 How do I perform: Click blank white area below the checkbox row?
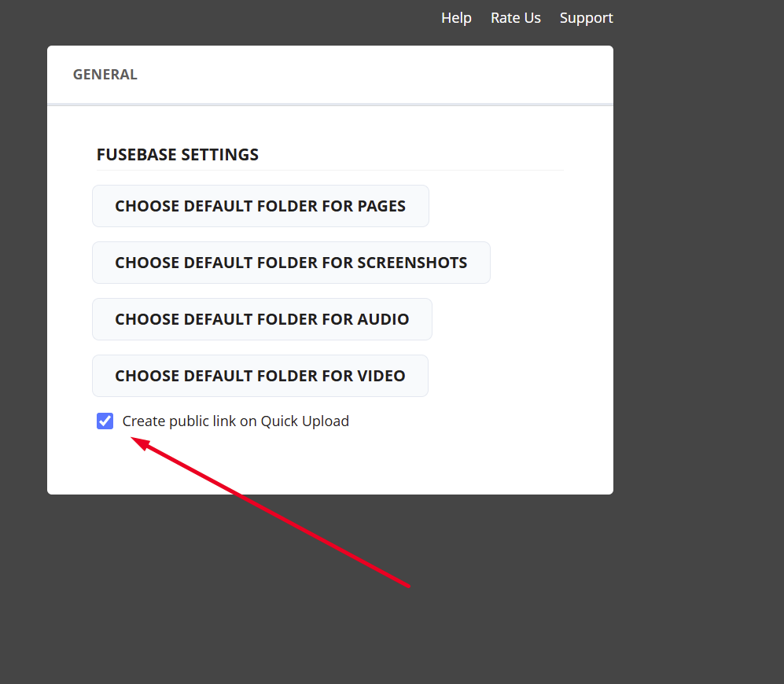click(x=330, y=464)
